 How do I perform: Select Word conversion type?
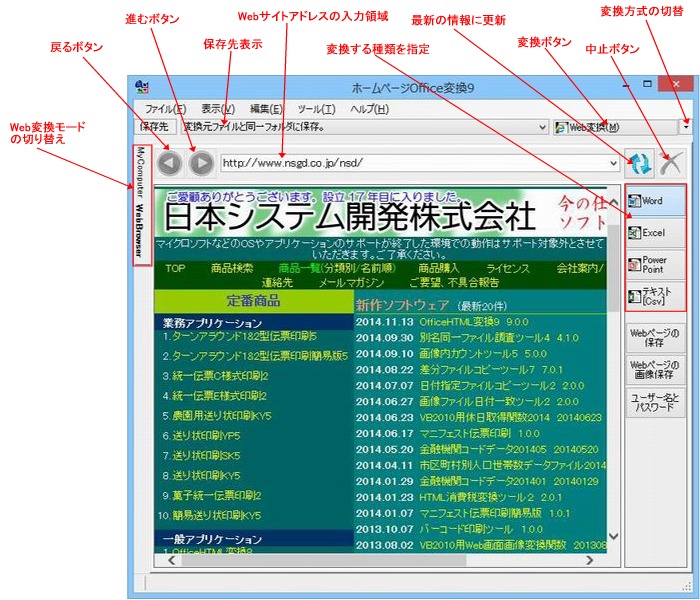pos(655,201)
